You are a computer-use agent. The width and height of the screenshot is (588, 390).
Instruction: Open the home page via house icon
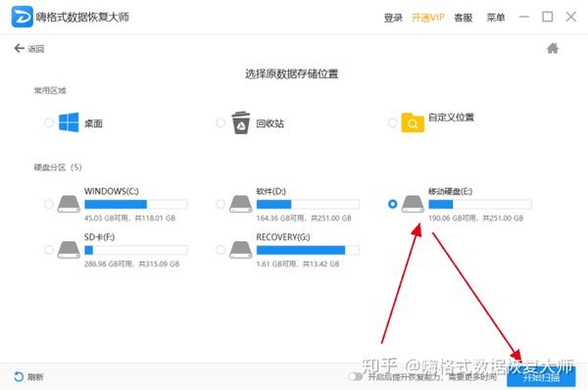coord(553,48)
